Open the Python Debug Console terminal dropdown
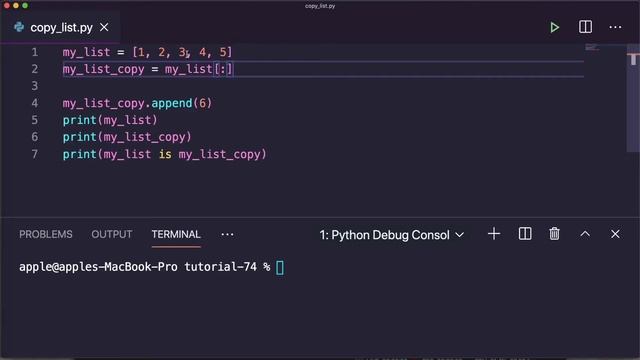This screenshot has width=640, height=360. point(391,235)
